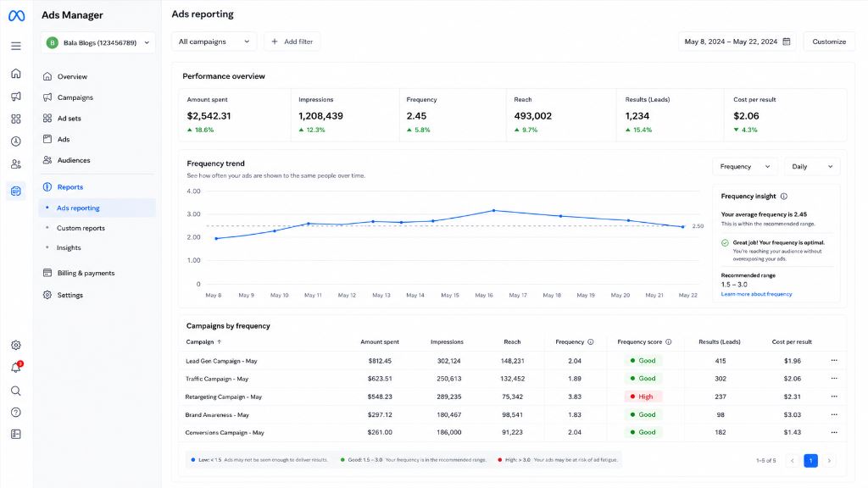Viewport: 868px width, 488px height.
Task: Follow the Learn more about frequency link
Action: pyautogui.click(x=756, y=294)
